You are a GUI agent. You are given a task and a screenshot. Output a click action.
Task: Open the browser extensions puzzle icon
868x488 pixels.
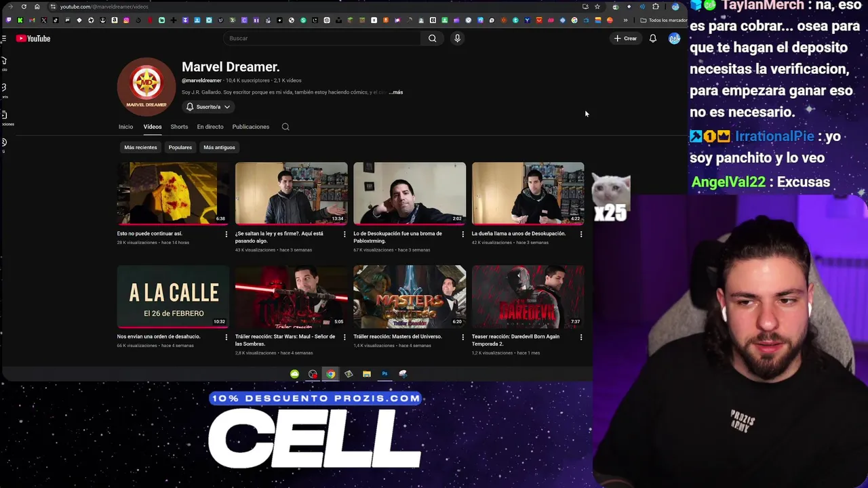click(x=655, y=7)
